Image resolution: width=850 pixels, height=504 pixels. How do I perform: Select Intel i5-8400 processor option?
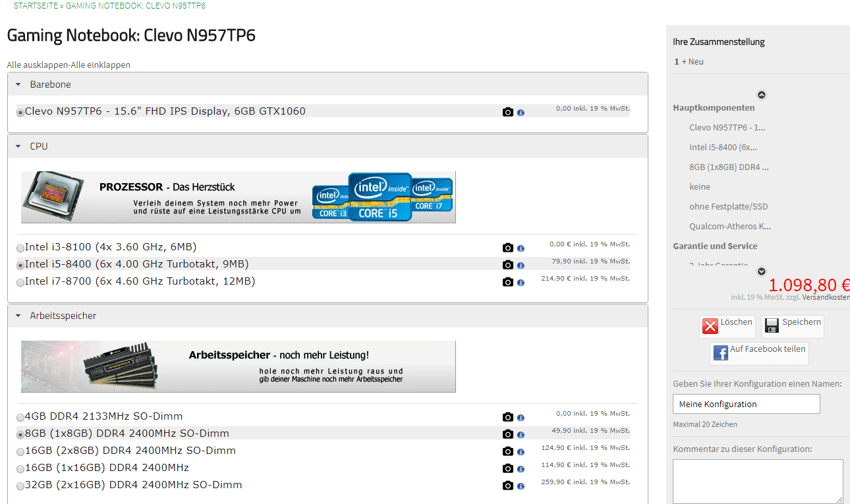pyautogui.click(x=20, y=266)
